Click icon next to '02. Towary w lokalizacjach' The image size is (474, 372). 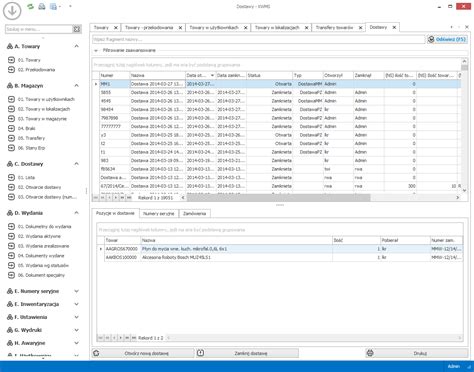point(11,109)
